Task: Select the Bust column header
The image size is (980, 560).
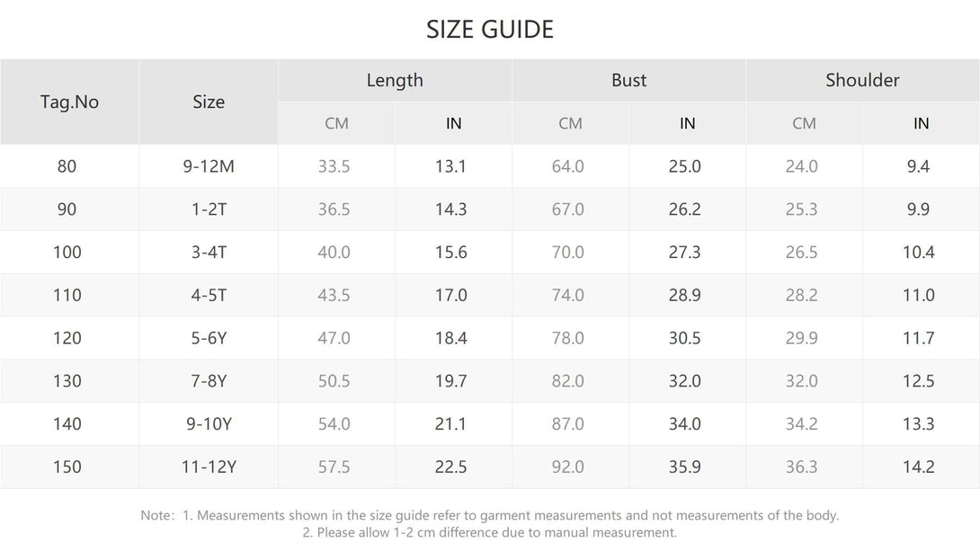Action: [x=628, y=80]
